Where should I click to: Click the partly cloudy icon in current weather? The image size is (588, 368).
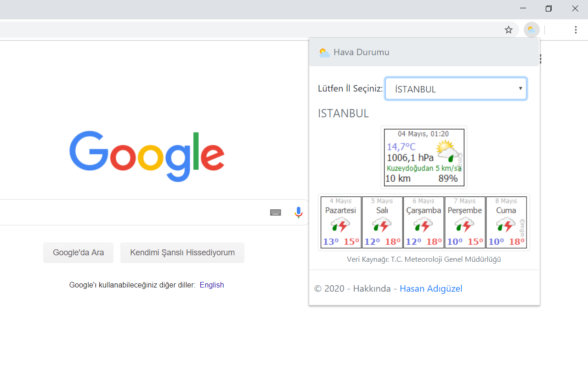[x=447, y=151]
